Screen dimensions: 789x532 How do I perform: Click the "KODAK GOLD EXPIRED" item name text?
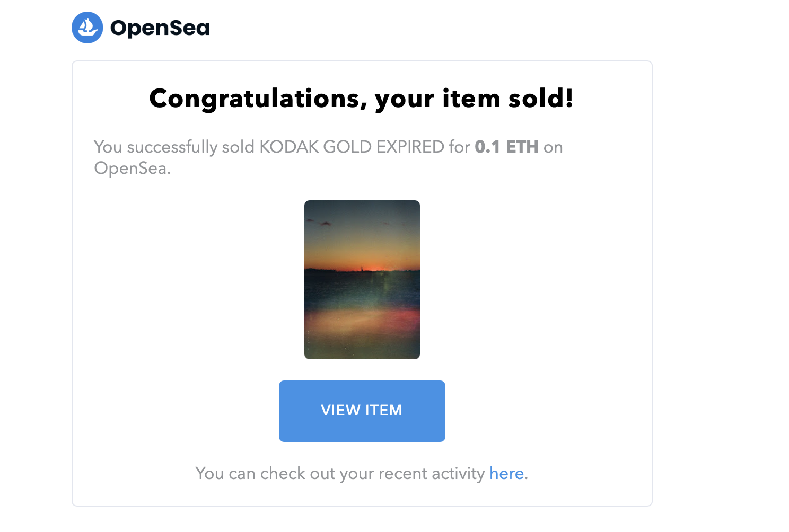[352, 147]
